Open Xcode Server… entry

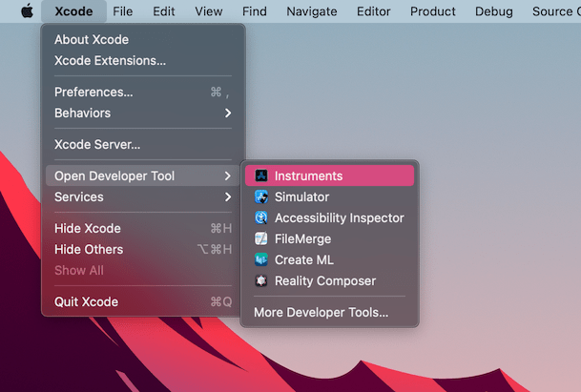pyautogui.click(x=97, y=145)
